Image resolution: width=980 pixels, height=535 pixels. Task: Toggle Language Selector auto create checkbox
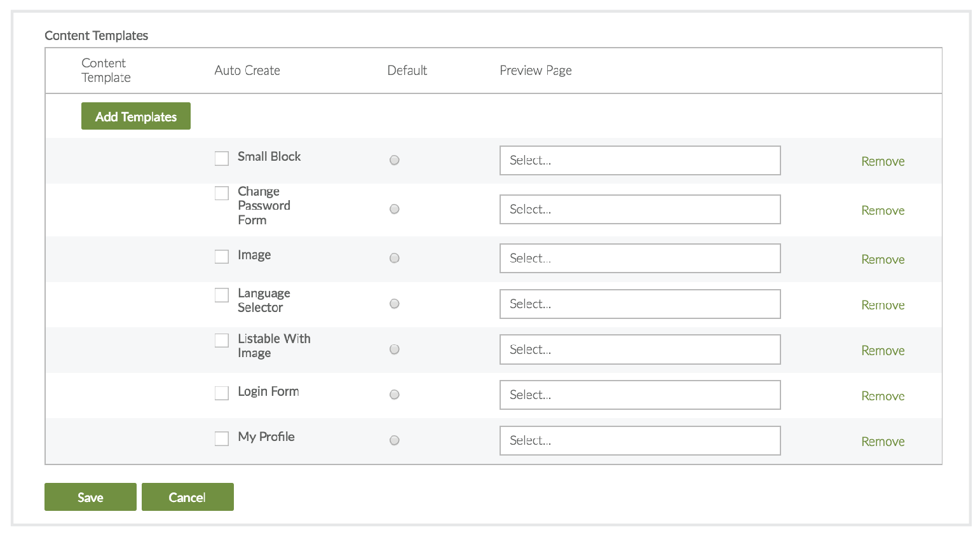[x=222, y=295]
